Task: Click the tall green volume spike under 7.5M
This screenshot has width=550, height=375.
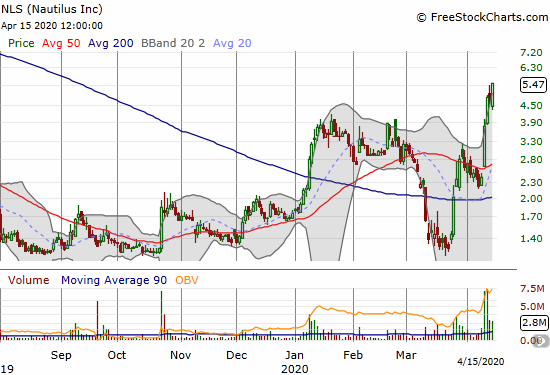Action: tap(487, 315)
